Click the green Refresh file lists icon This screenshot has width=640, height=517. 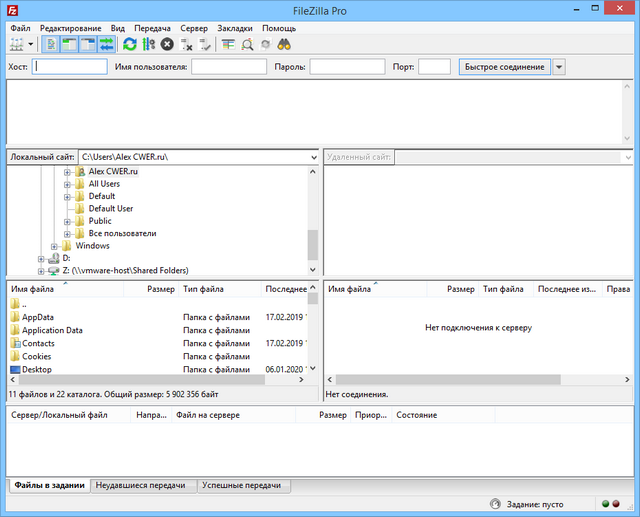pyautogui.click(x=130, y=44)
